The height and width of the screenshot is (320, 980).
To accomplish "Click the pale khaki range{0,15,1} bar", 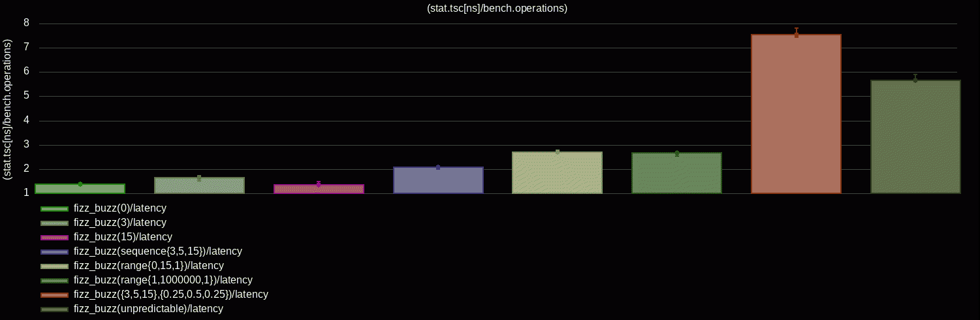I will click(558, 172).
